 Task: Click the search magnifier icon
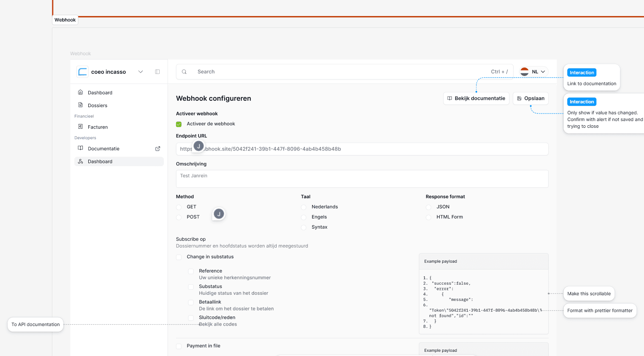[x=184, y=72]
